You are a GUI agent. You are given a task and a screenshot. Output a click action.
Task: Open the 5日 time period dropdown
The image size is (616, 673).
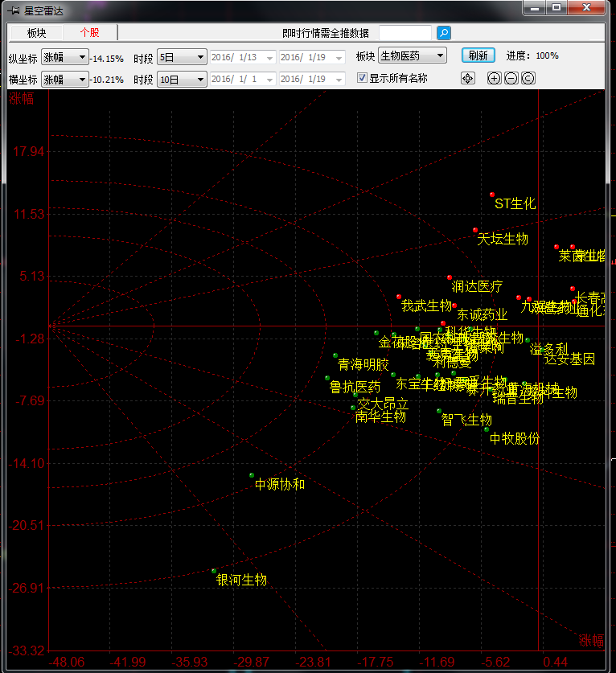(x=181, y=57)
